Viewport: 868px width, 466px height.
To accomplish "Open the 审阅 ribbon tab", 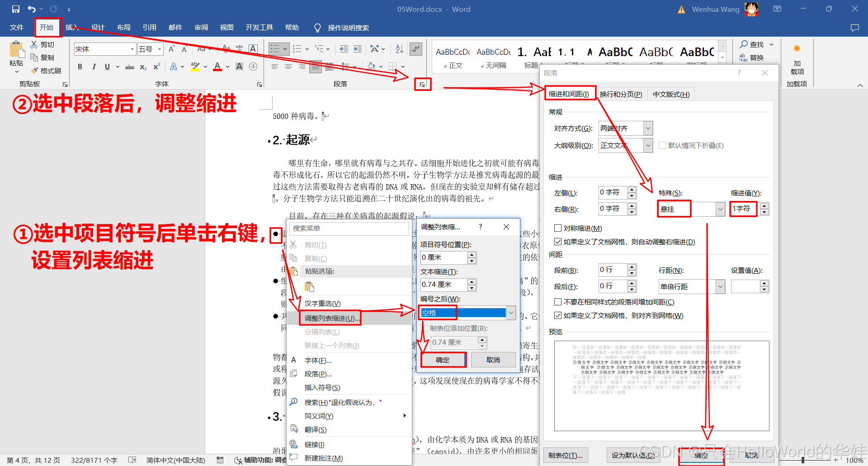I will [201, 27].
